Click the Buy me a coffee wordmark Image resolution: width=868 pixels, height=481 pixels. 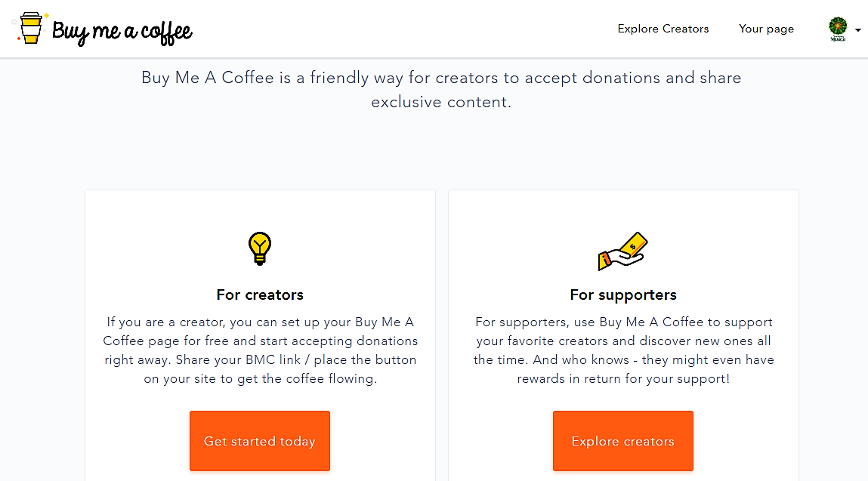tap(122, 32)
